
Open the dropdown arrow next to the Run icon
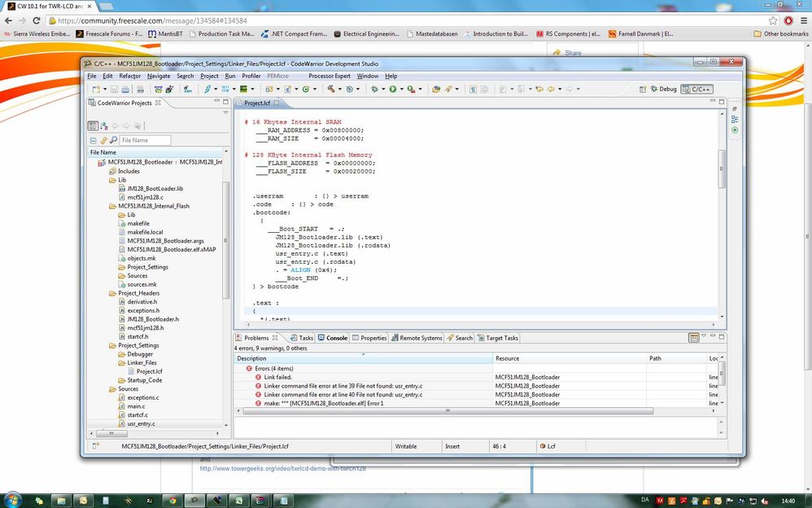pyautogui.click(x=402, y=90)
